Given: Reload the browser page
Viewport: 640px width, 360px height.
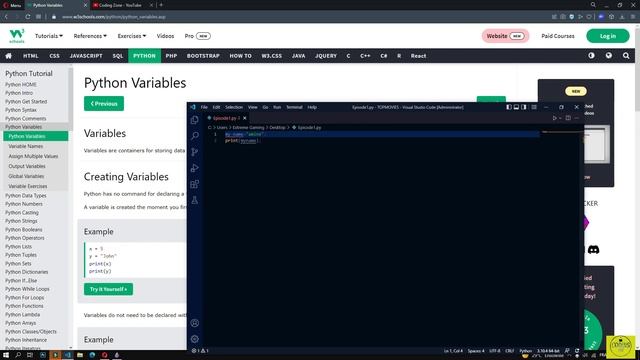Looking at the screenshot, I should (27, 17).
